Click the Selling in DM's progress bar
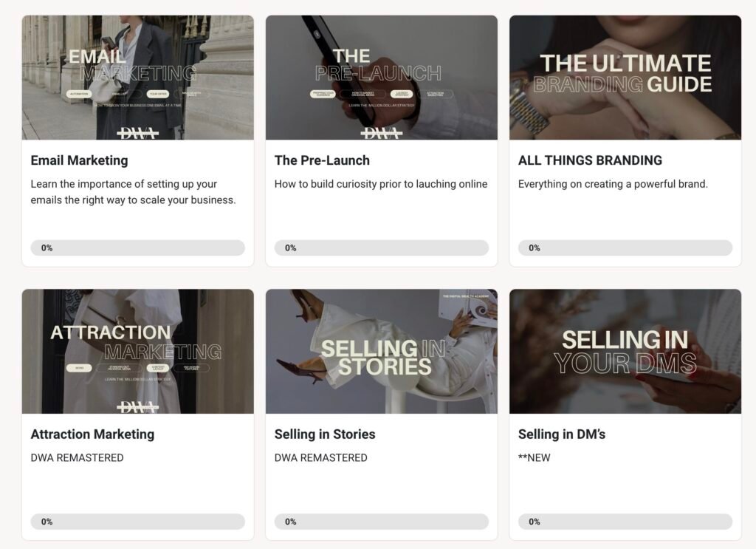The height and width of the screenshot is (549, 756). [625, 522]
